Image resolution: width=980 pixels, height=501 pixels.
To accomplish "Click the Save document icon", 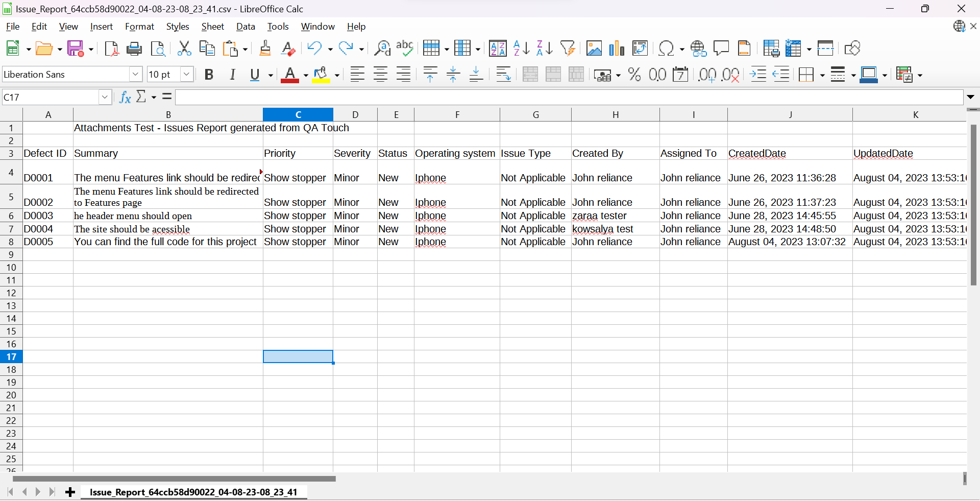I will click(76, 49).
